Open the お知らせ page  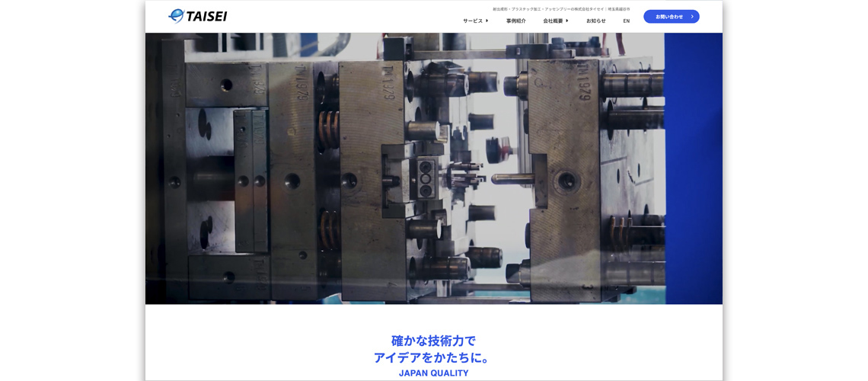(x=596, y=21)
